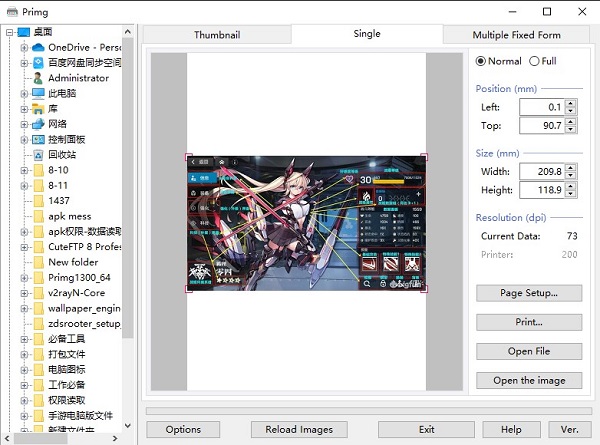
Task: Click the image preview on the page
Action: point(307,223)
